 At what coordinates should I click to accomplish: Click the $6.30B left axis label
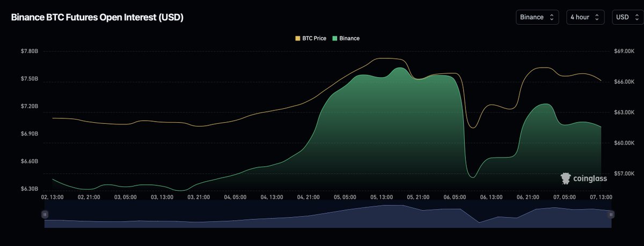pyautogui.click(x=29, y=189)
